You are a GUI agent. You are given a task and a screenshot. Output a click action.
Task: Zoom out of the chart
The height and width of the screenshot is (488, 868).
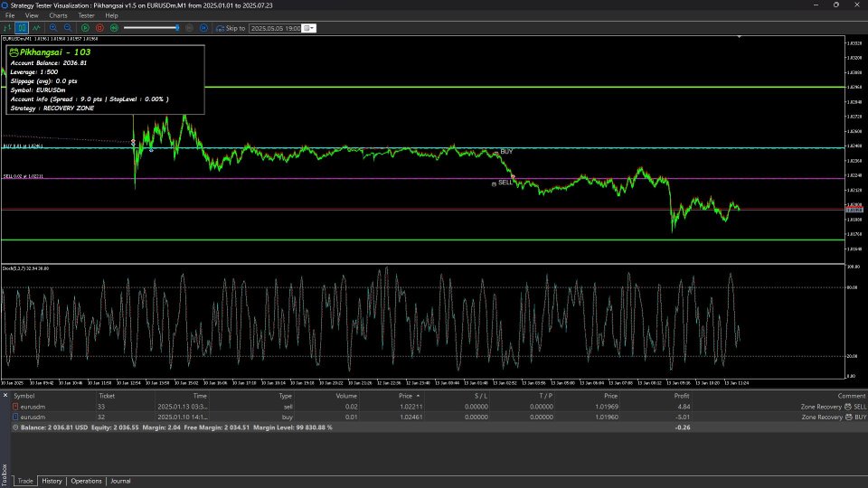click(68, 28)
